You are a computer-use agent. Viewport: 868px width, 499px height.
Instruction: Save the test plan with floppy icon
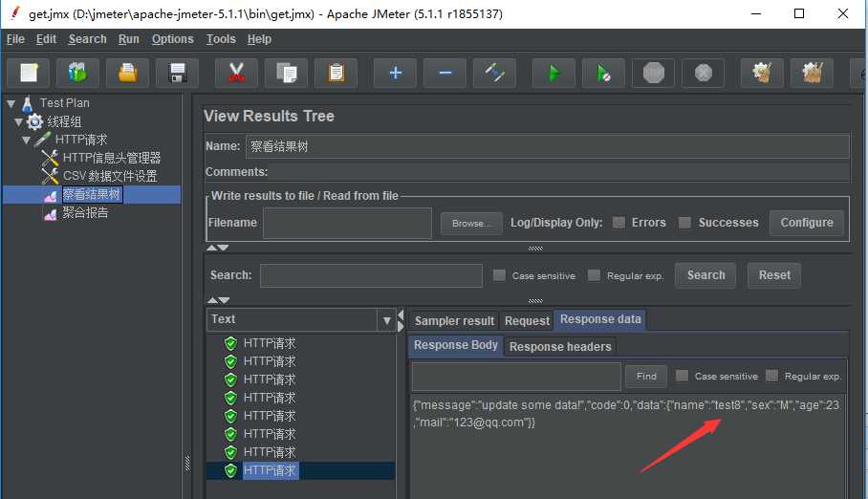[x=177, y=73]
